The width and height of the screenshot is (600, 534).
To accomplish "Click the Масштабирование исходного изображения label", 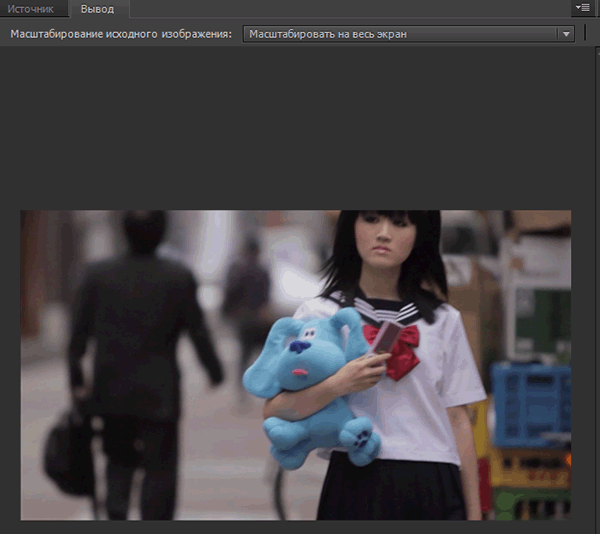I will pyautogui.click(x=121, y=34).
